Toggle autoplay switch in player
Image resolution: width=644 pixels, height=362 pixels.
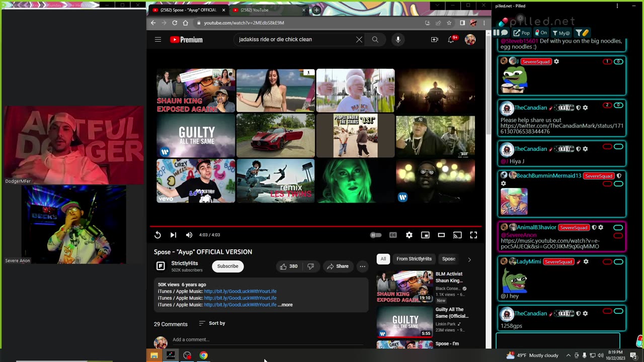pyautogui.click(x=376, y=235)
